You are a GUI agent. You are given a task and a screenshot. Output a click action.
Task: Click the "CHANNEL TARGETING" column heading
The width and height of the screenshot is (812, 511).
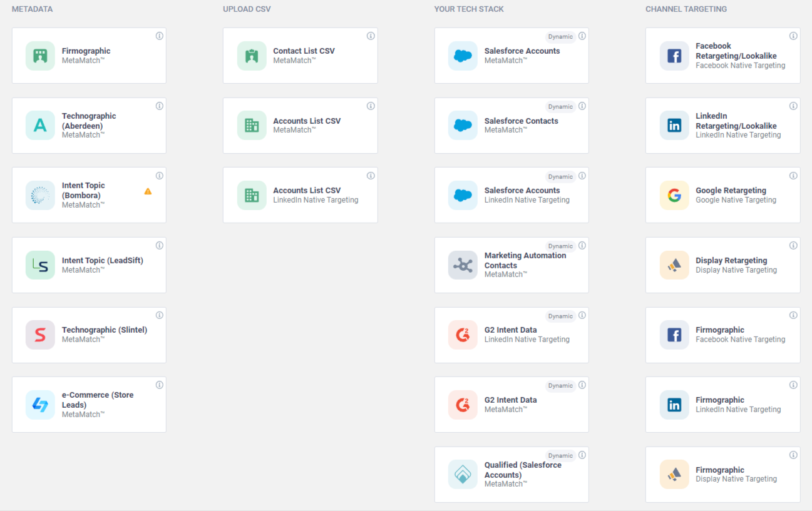(x=686, y=9)
